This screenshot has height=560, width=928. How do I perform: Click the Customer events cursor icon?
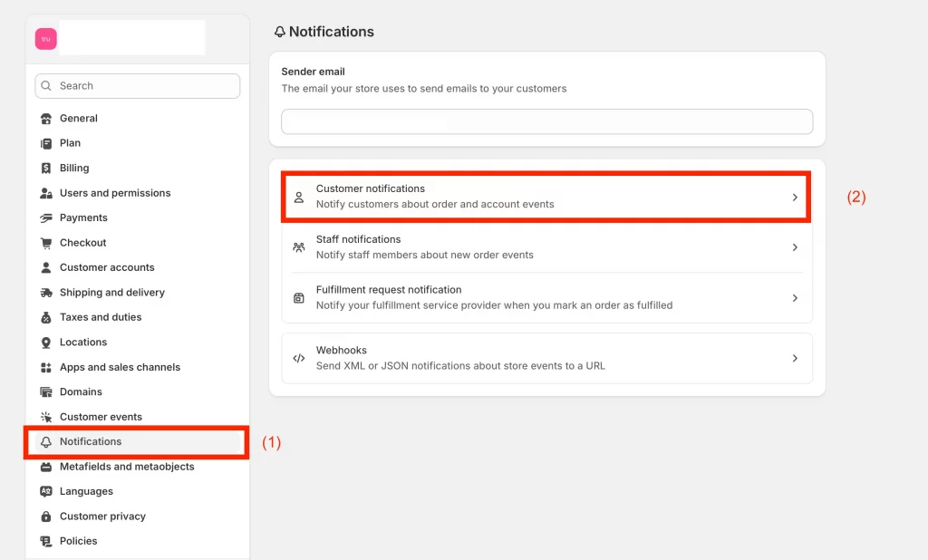pos(46,417)
